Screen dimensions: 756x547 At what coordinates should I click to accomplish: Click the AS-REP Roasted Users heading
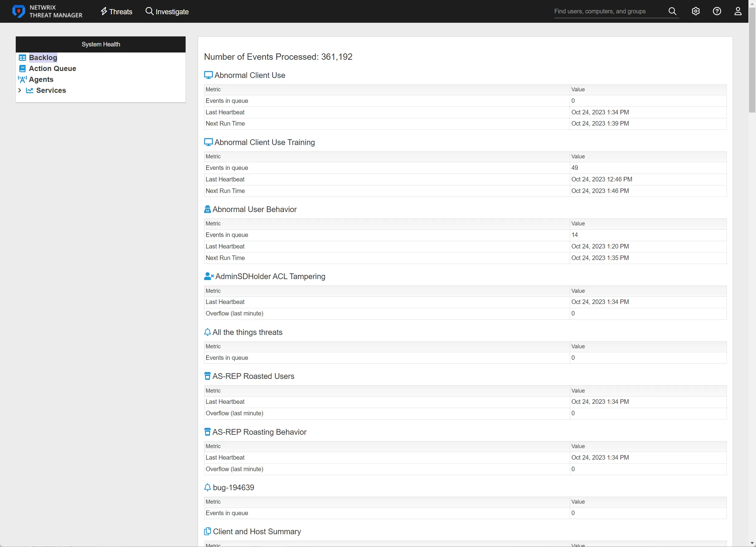tap(253, 376)
